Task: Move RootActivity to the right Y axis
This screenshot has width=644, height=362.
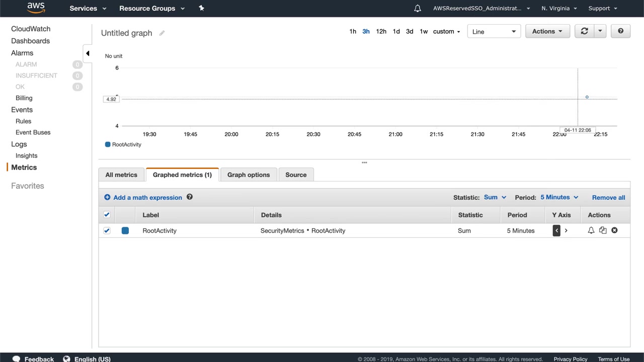Action: [566, 230]
